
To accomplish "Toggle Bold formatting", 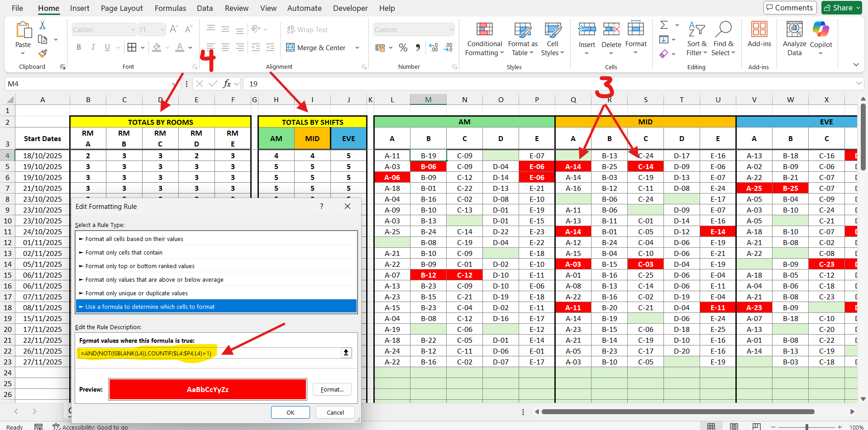I will click(x=79, y=47).
